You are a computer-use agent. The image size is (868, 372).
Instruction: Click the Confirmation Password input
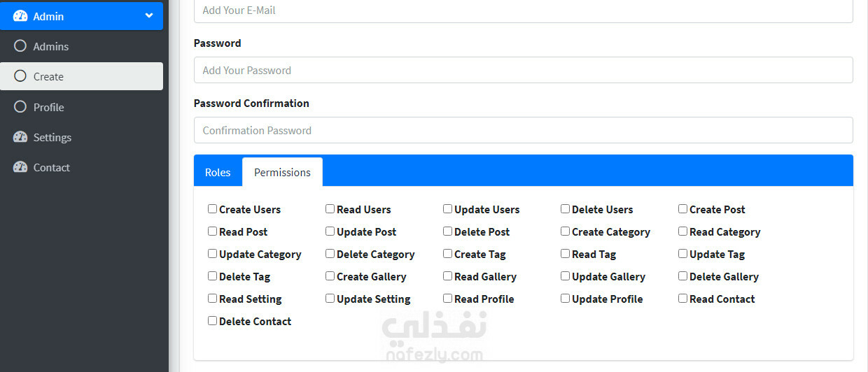[x=524, y=130]
